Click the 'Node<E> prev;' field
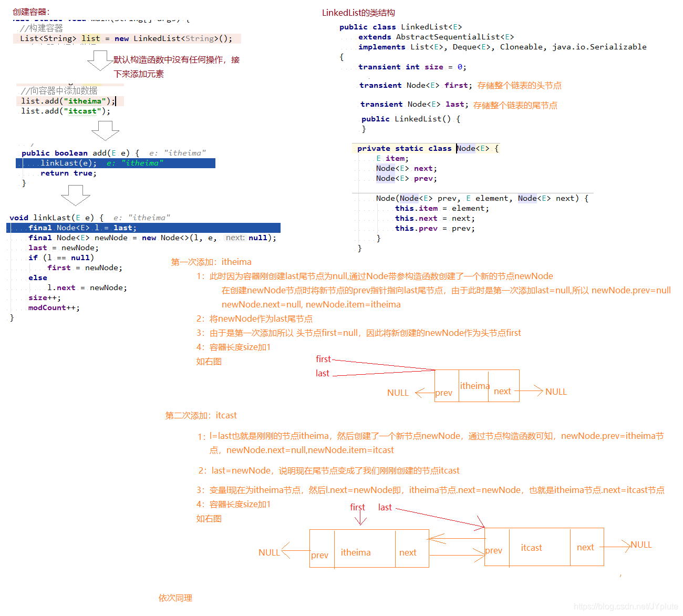The height and width of the screenshot is (616, 683). point(406,178)
